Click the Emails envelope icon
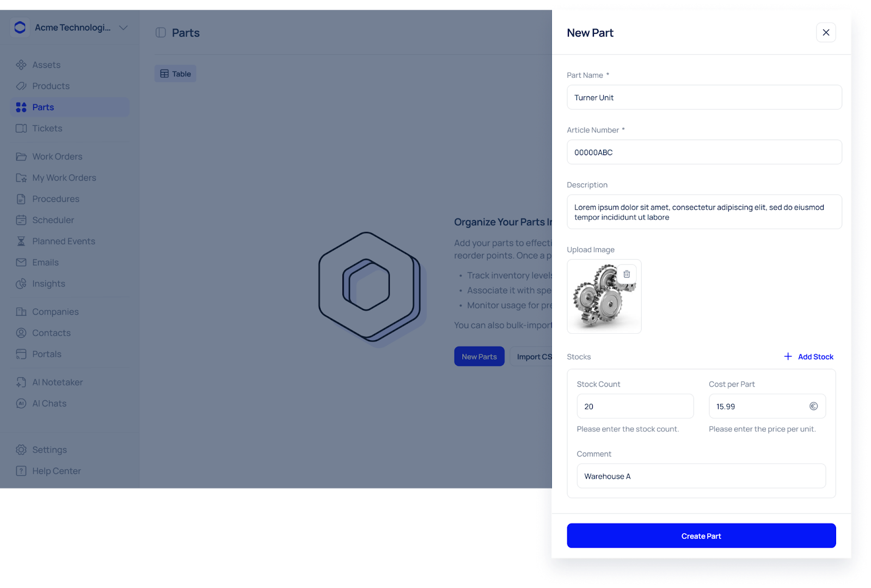Viewport: 871px width, 588px height. click(21, 262)
